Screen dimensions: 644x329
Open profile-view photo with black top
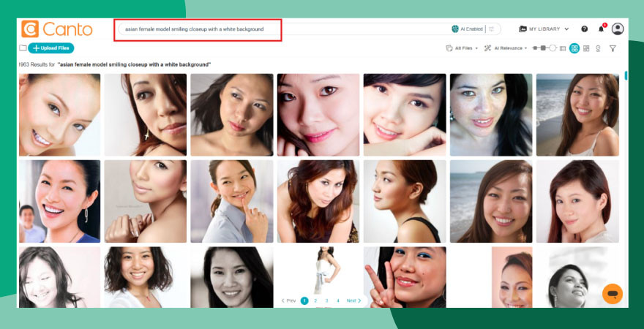(x=405, y=201)
